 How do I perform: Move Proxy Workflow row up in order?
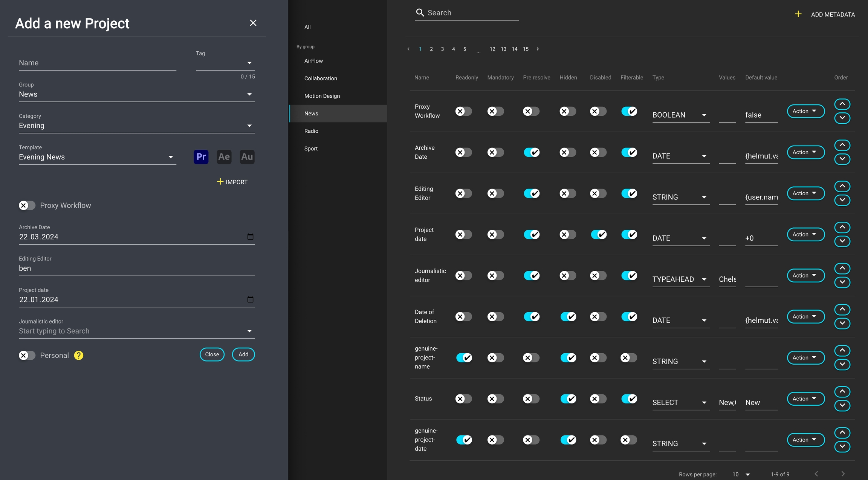842,104
